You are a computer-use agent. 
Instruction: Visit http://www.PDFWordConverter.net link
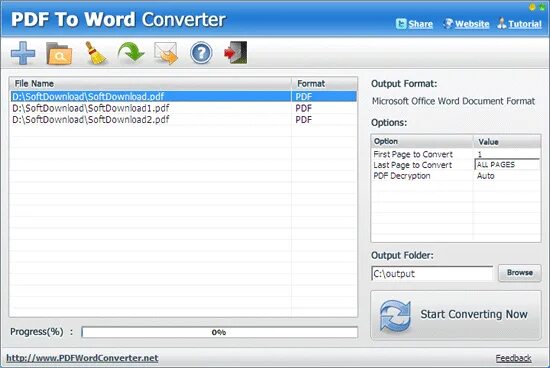[x=82, y=358]
